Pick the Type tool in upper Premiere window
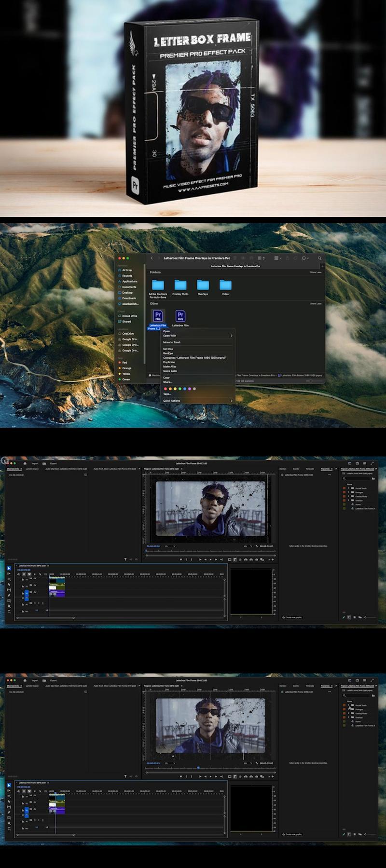The image size is (386, 868). click(x=9, y=611)
